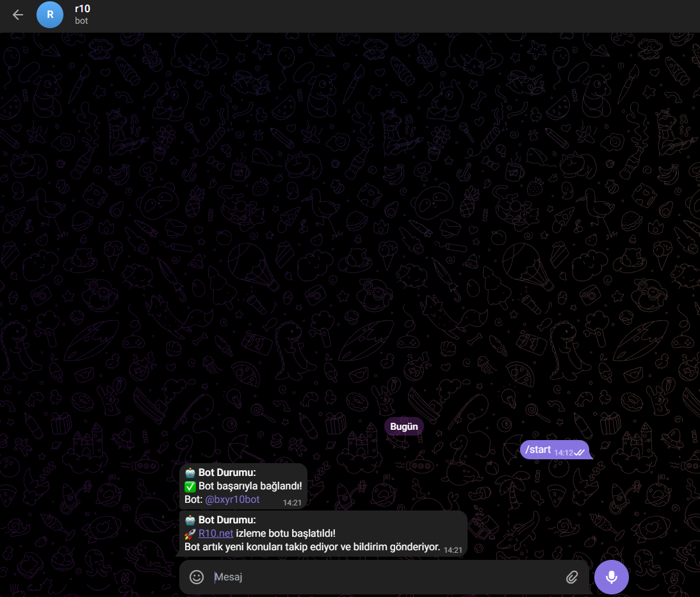Click the 'izleme botu başlatıldı!' message line

click(285, 533)
